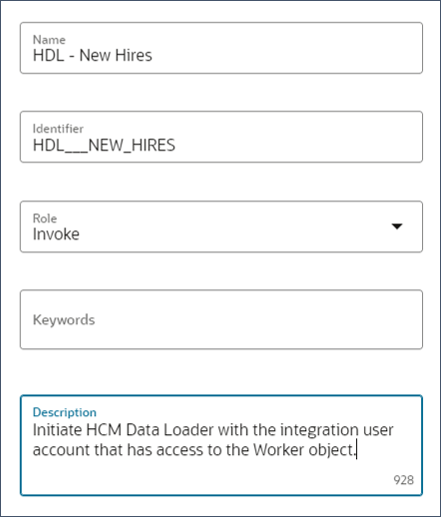Place cursor at word Worker in description

coord(279,450)
